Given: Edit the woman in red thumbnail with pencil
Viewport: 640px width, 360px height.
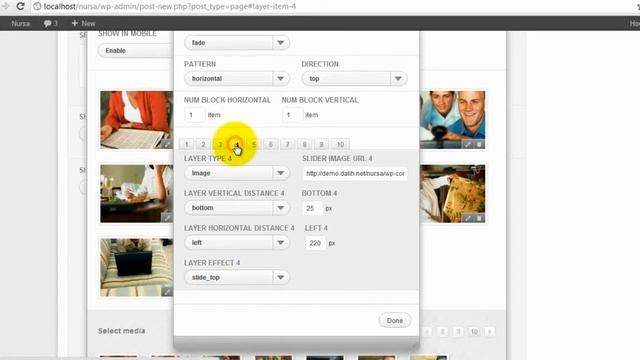Looking at the screenshot, I should pyautogui.click(x=167, y=144).
